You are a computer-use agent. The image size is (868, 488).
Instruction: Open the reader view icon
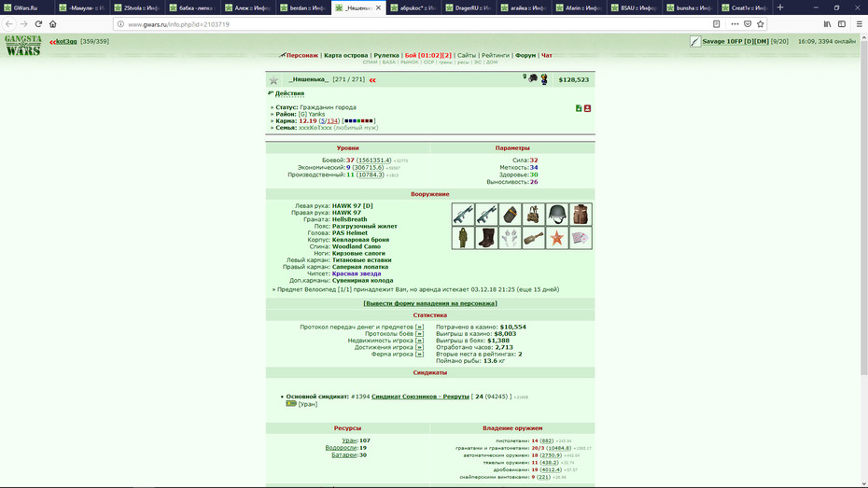click(716, 23)
